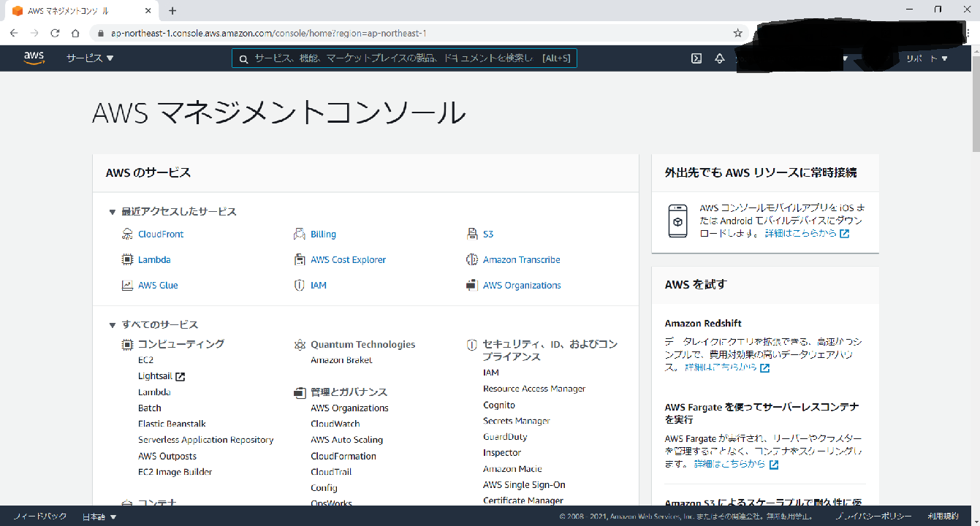Open the Inspector service

(x=502, y=453)
